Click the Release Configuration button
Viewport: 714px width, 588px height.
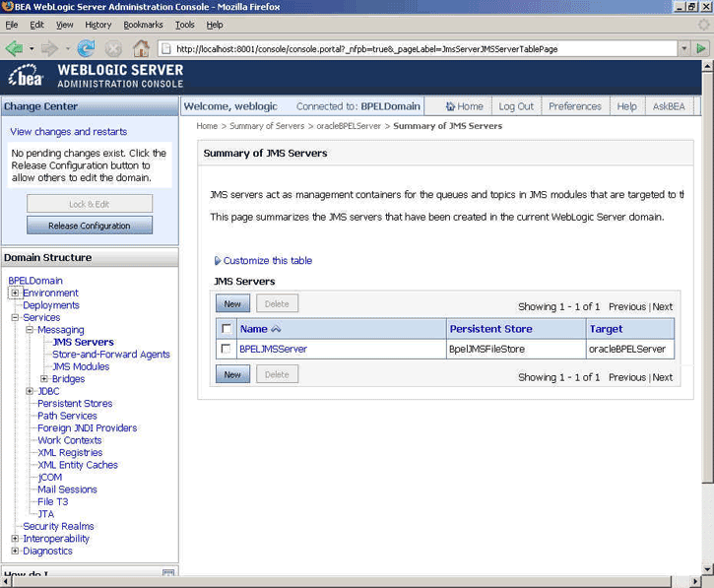tap(90, 226)
